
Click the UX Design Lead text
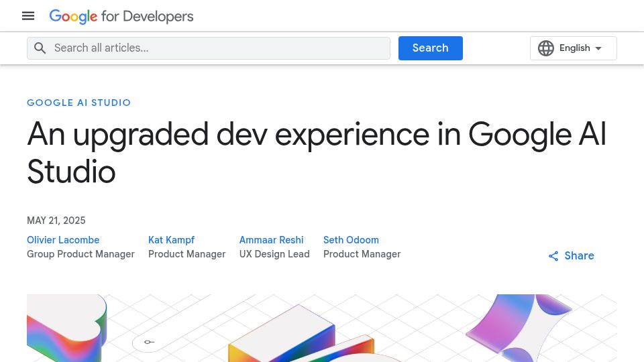[274, 254]
